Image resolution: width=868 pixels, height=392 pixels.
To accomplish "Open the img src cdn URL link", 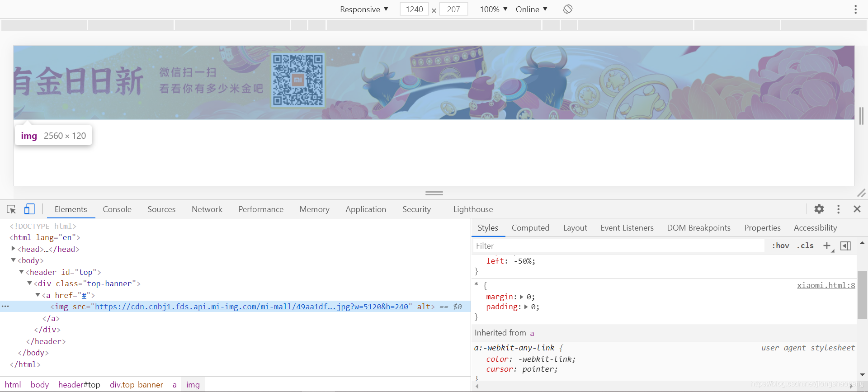I will (x=251, y=307).
